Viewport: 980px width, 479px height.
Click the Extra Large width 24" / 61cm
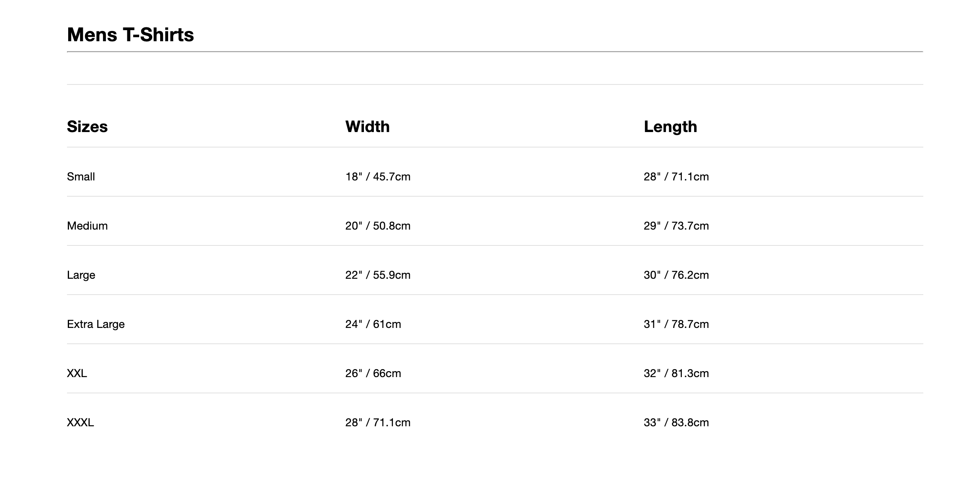tap(373, 324)
